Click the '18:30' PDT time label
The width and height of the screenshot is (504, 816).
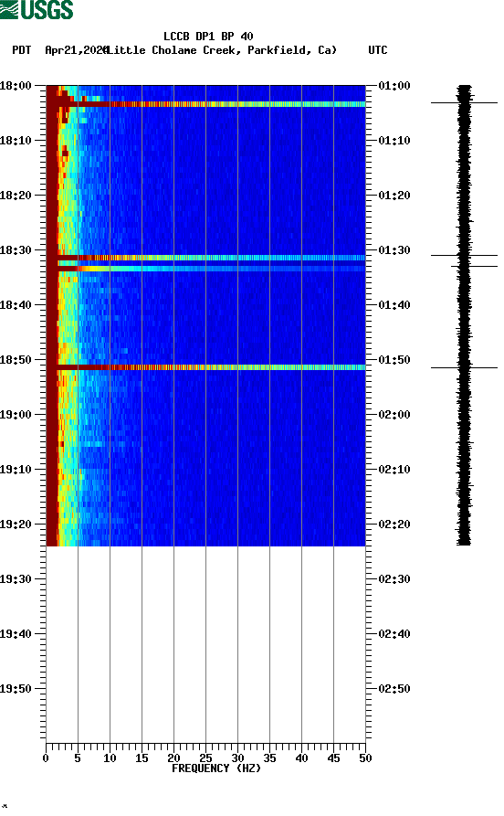pyautogui.click(x=16, y=250)
